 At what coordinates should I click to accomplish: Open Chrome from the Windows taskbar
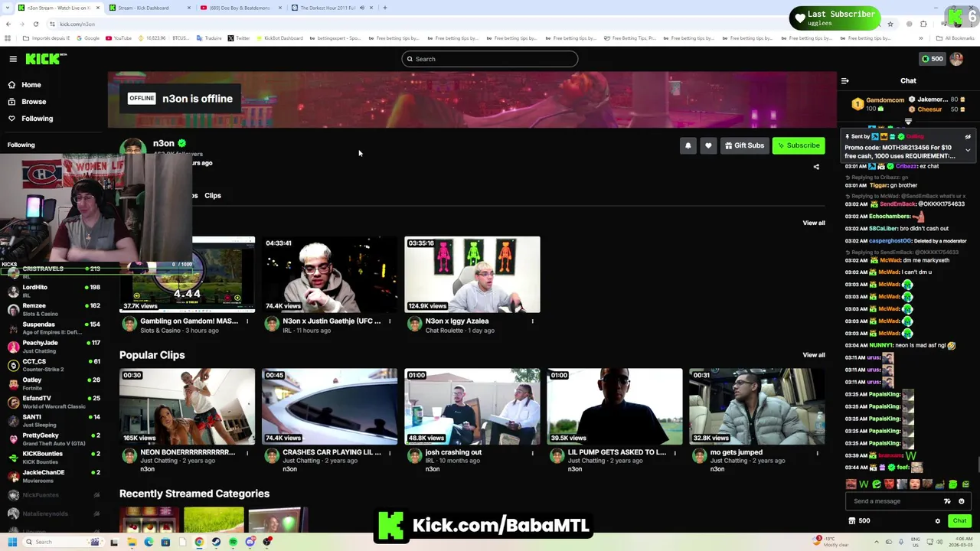(199, 542)
